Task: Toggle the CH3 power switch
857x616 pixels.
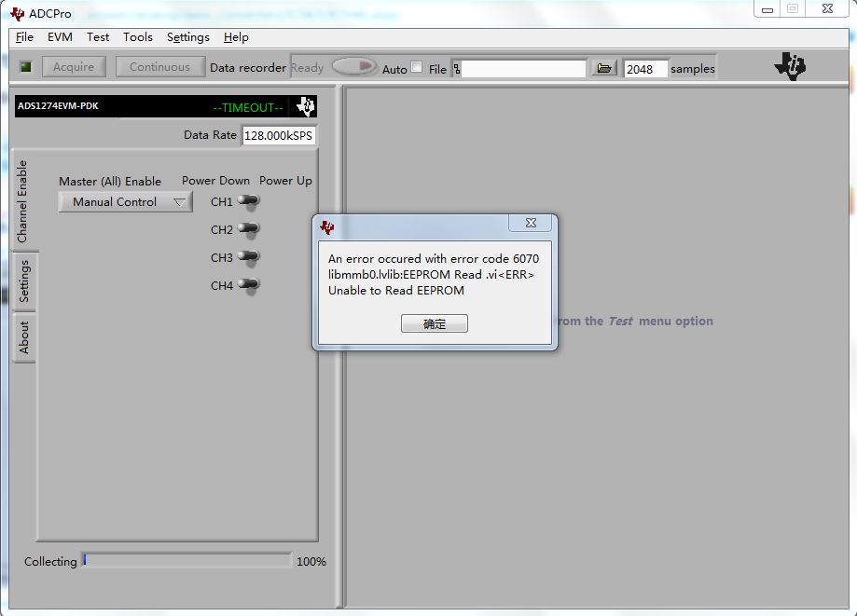Action: point(249,258)
